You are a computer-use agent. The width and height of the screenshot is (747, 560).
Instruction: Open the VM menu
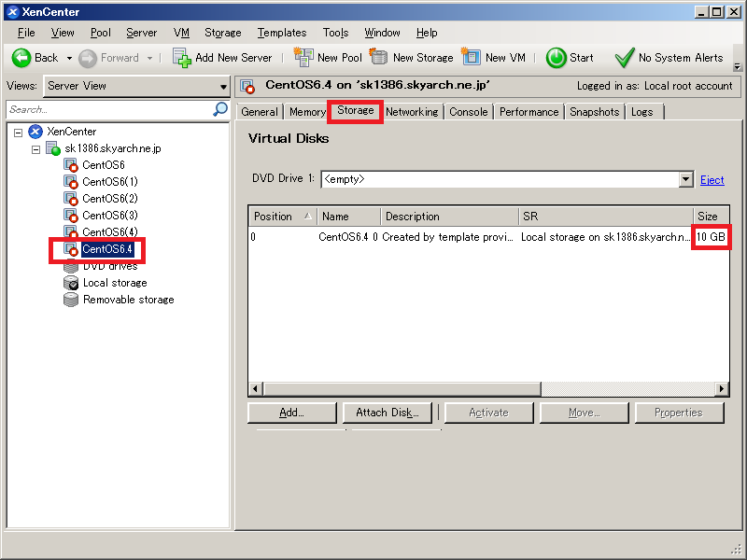point(181,33)
